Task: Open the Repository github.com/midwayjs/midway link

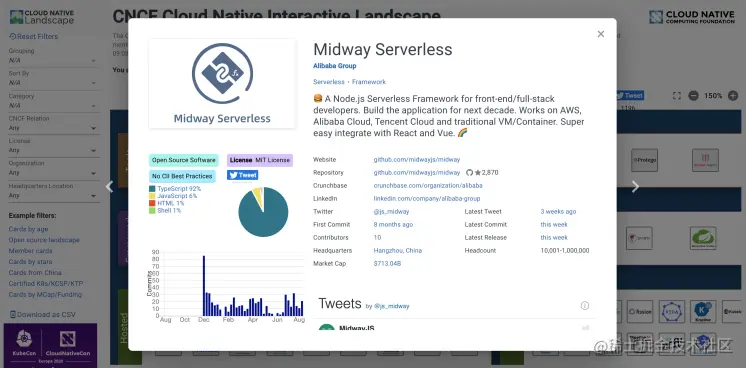Action: 417,173
